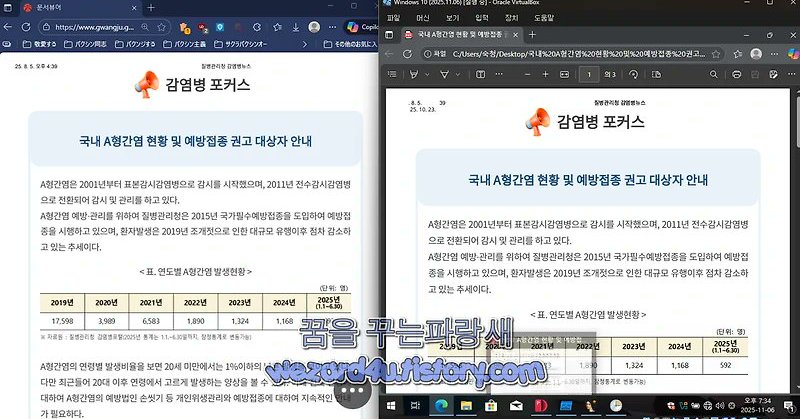Fit PDF to width
800x419 pixels.
564,75
